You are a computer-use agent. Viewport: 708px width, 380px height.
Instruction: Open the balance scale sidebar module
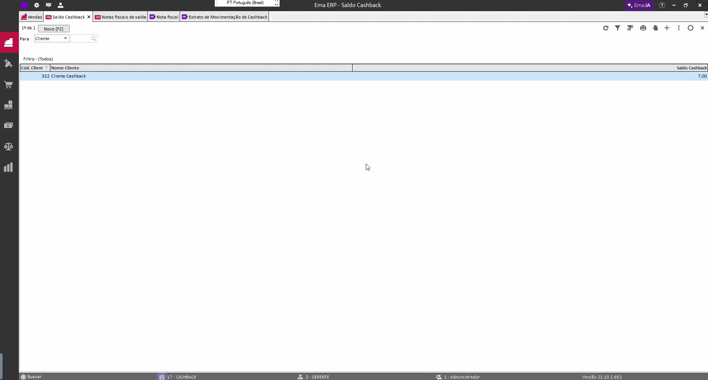click(9, 146)
